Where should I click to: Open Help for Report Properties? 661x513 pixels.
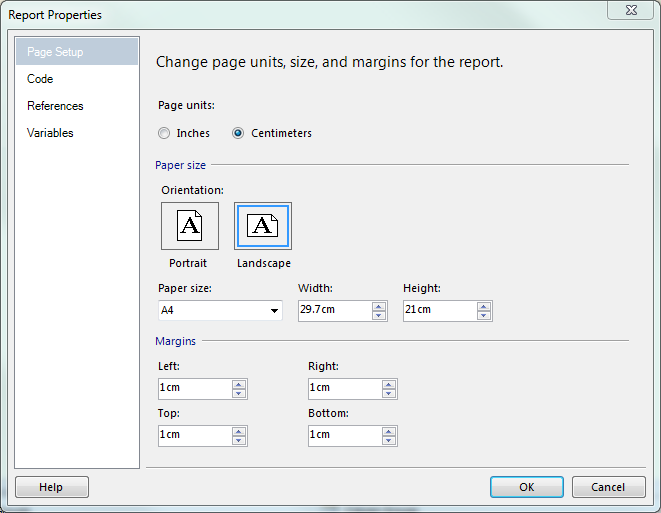[51, 487]
